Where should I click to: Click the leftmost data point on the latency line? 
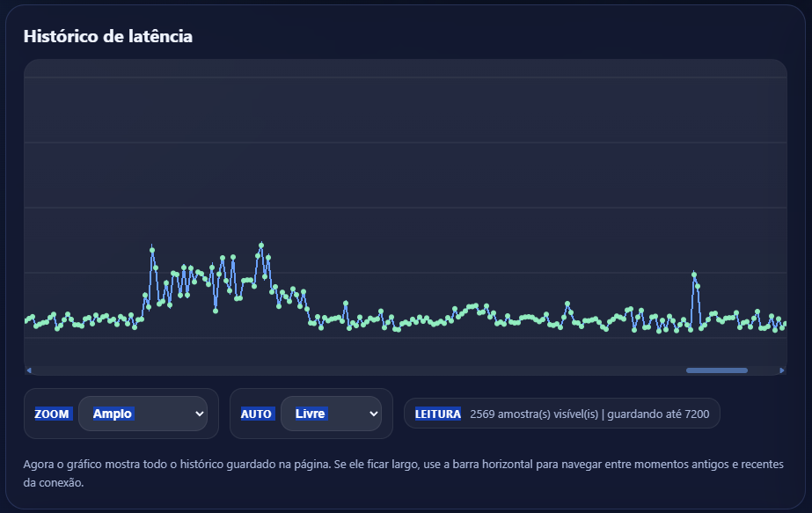26,319
